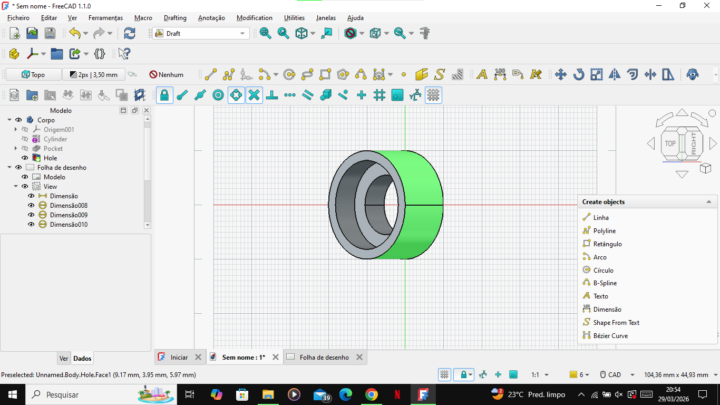Hide the Hole object via eye icon
This screenshot has height=405, width=720.
(x=24, y=158)
